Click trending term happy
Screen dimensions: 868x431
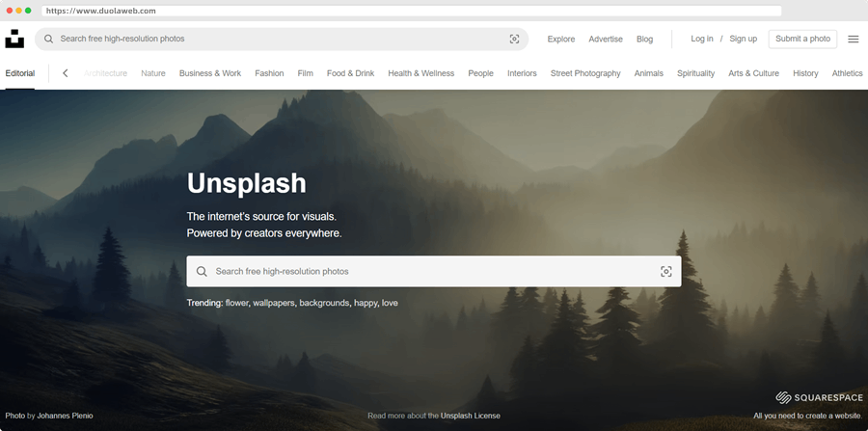point(366,303)
